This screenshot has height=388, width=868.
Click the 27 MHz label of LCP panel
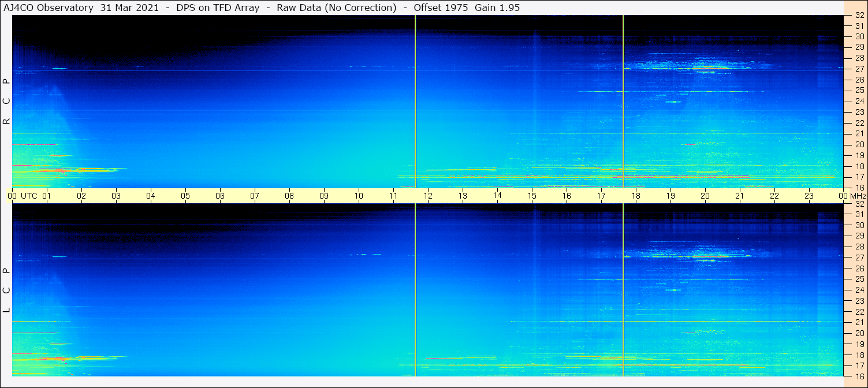point(859,258)
